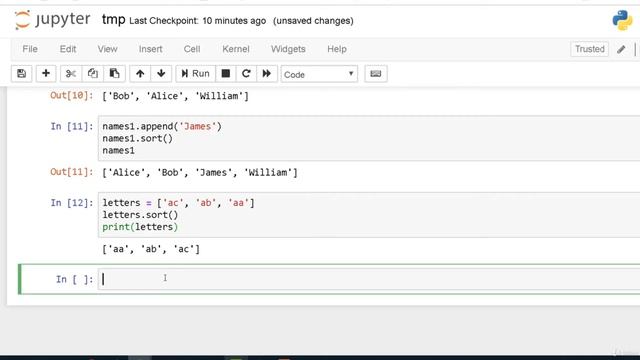Open the View menu
This screenshot has height=360, width=640.
click(x=107, y=49)
